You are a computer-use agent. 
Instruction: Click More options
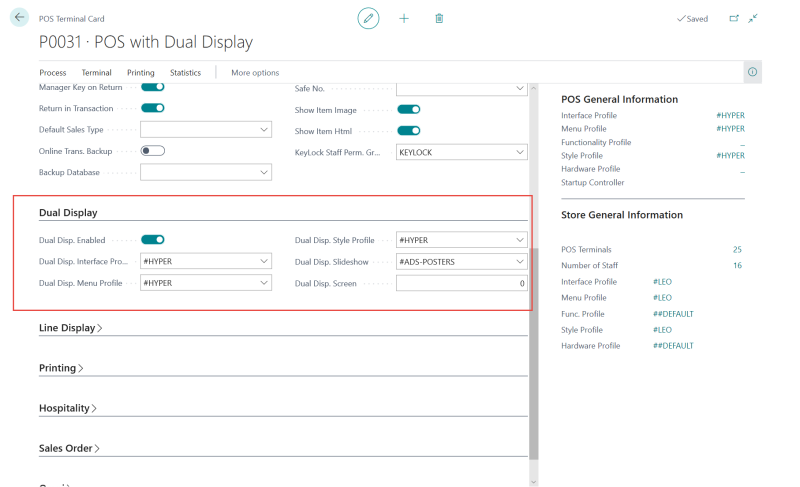point(255,73)
